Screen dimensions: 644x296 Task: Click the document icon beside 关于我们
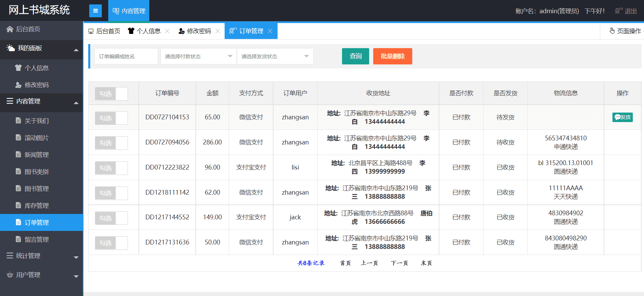(18, 121)
